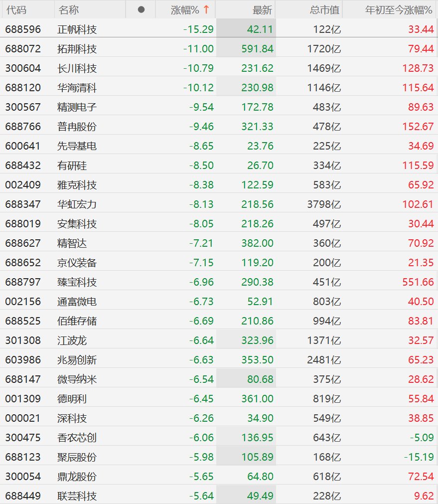Select stock code 688072
Screen dimensions: 438x504
(x=23, y=49)
